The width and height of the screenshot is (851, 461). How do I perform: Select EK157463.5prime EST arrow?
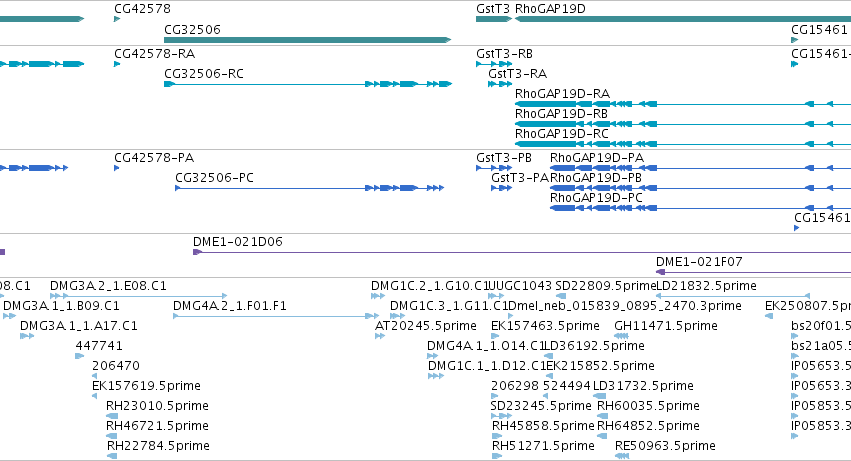click(495, 336)
